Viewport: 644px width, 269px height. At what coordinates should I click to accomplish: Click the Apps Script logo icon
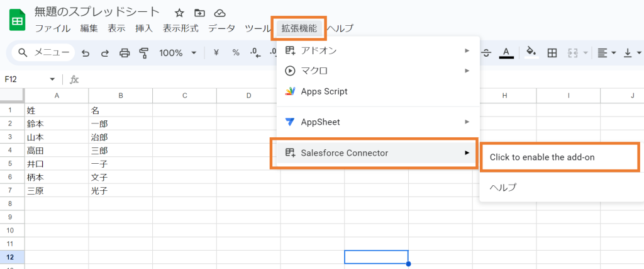(290, 91)
